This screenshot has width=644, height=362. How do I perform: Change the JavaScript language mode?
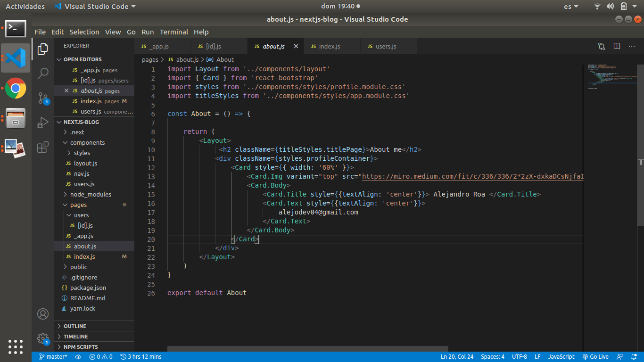point(561,357)
